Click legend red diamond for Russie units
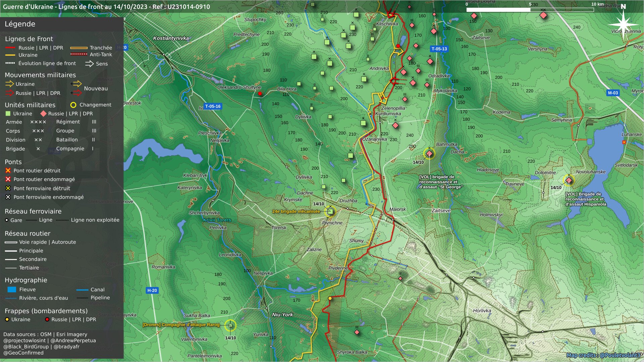The height and width of the screenshot is (362, 644). [x=43, y=114]
